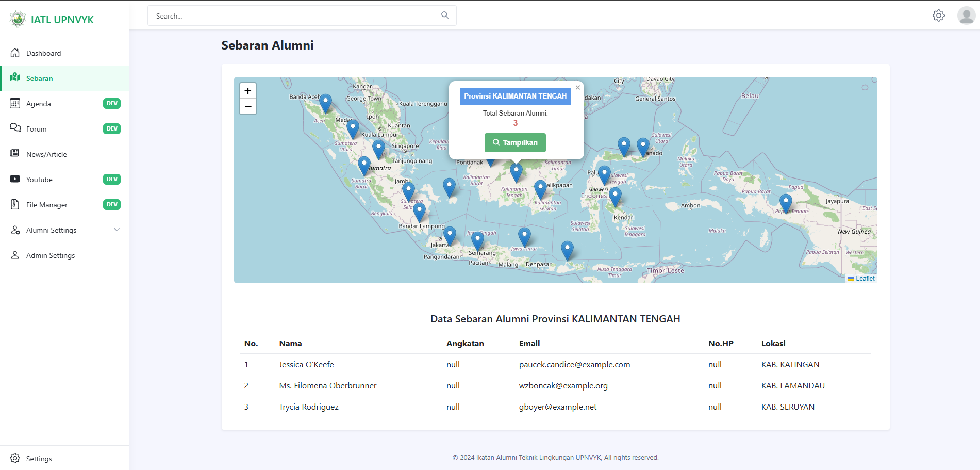The height and width of the screenshot is (470, 980).
Task: Click the name Ms. Filomena Oberbrunner
Action: coord(327,385)
